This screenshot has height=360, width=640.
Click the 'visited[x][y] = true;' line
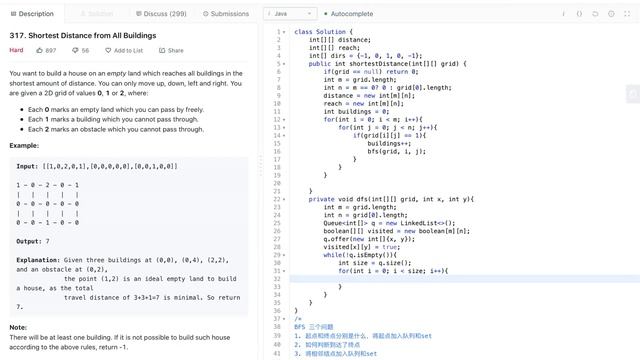point(362,247)
